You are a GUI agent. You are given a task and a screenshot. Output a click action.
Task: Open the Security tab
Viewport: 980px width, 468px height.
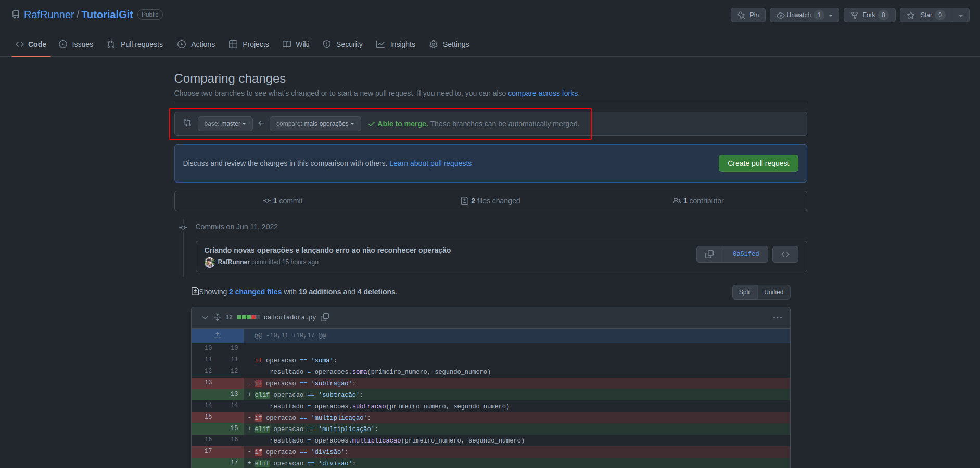click(343, 44)
